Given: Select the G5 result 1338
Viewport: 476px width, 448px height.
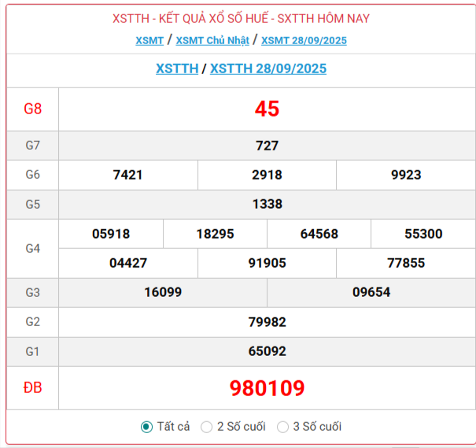Looking at the screenshot, I should pyautogui.click(x=267, y=204).
